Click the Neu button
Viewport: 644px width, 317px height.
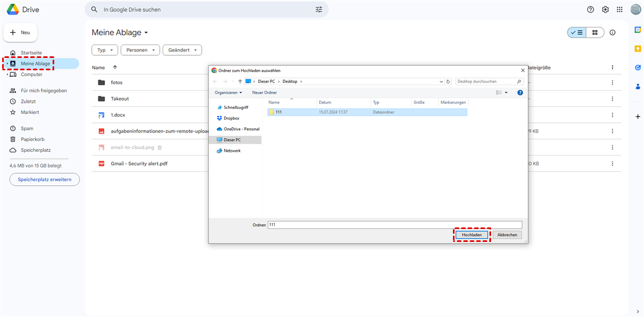pyautogui.click(x=20, y=33)
